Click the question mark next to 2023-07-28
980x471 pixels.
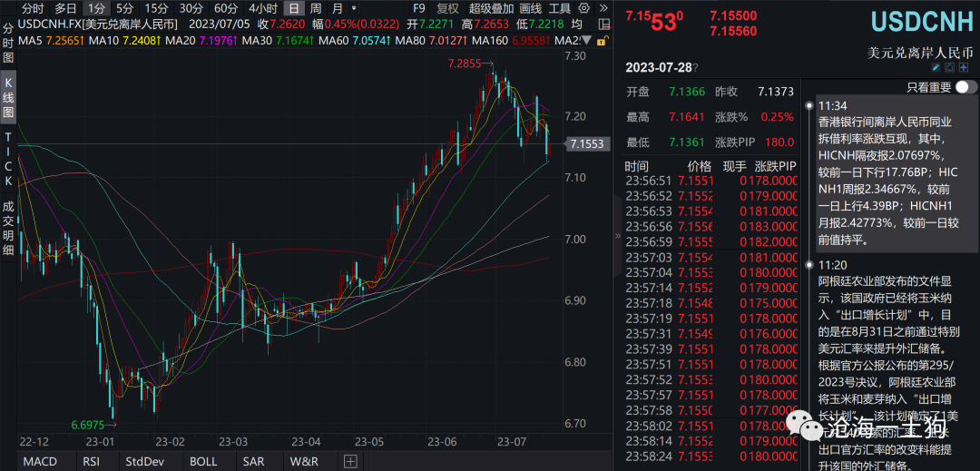(x=696, y=68)
